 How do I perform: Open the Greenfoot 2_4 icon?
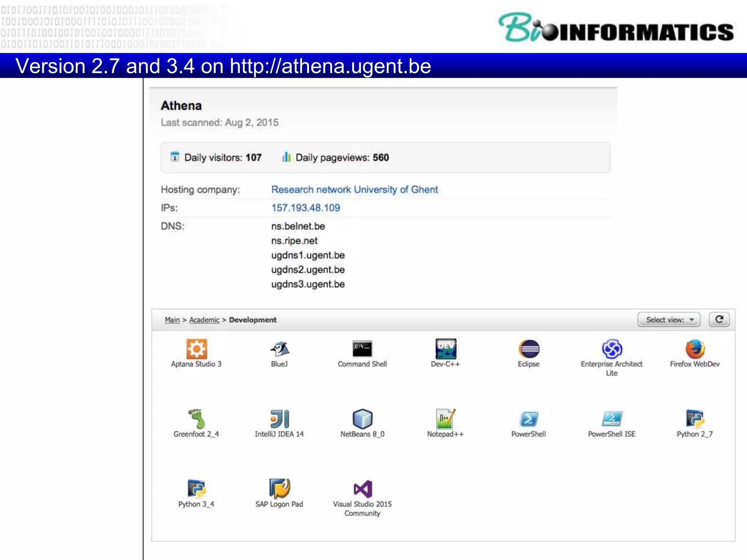(196, 419)
